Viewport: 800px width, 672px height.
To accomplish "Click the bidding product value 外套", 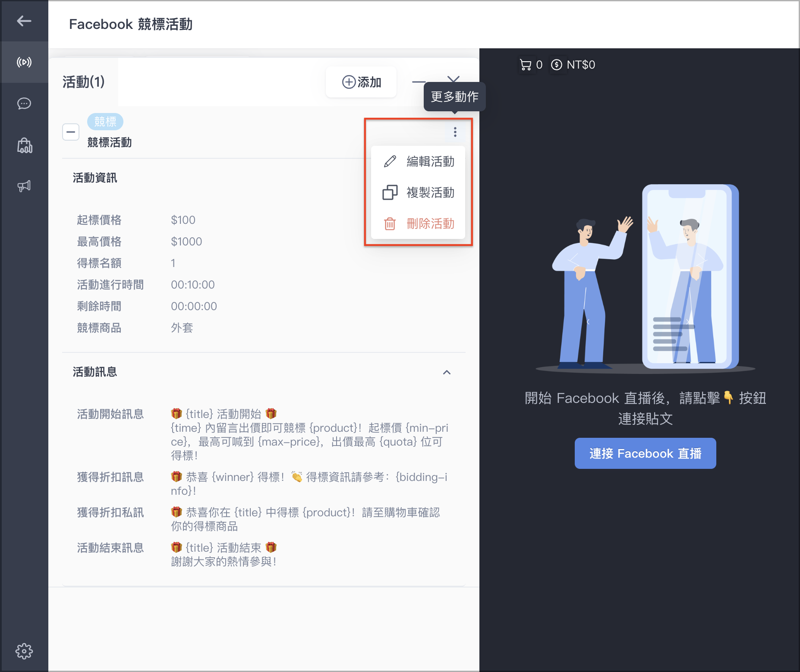I will (182, 328).
